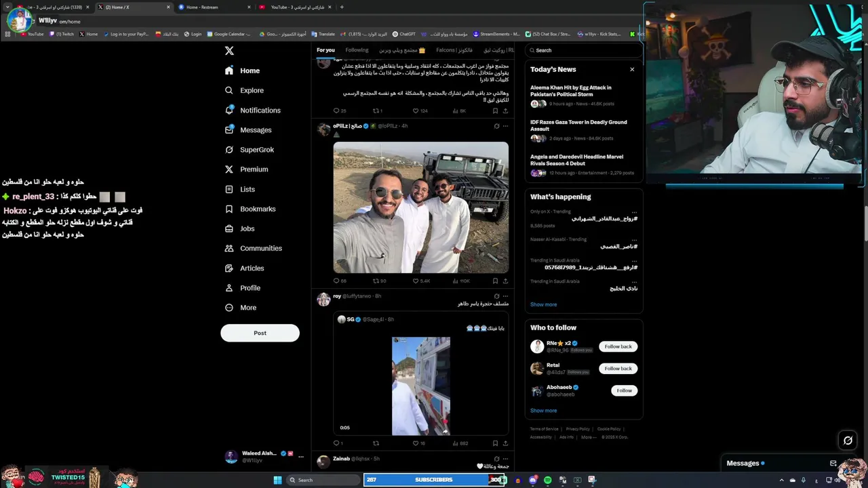Follow back Retal
Screen dimensions: 868x488
point(618,369)
